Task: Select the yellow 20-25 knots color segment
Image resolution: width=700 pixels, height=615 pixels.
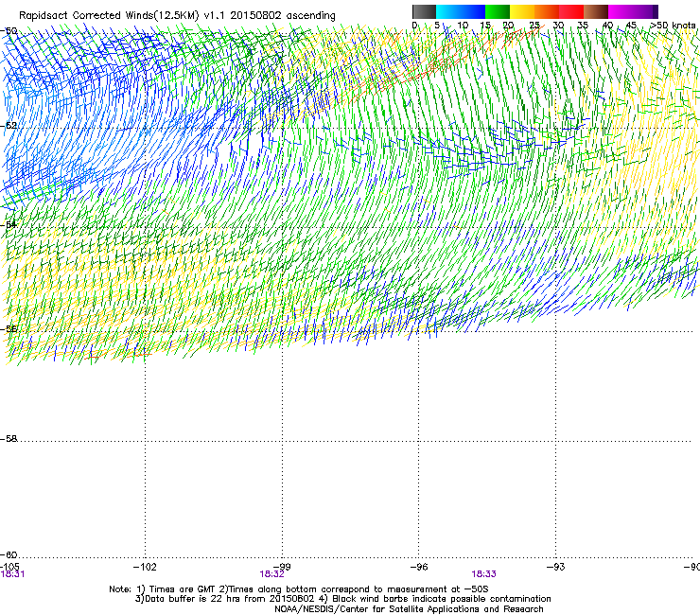Action: [522, 11]
